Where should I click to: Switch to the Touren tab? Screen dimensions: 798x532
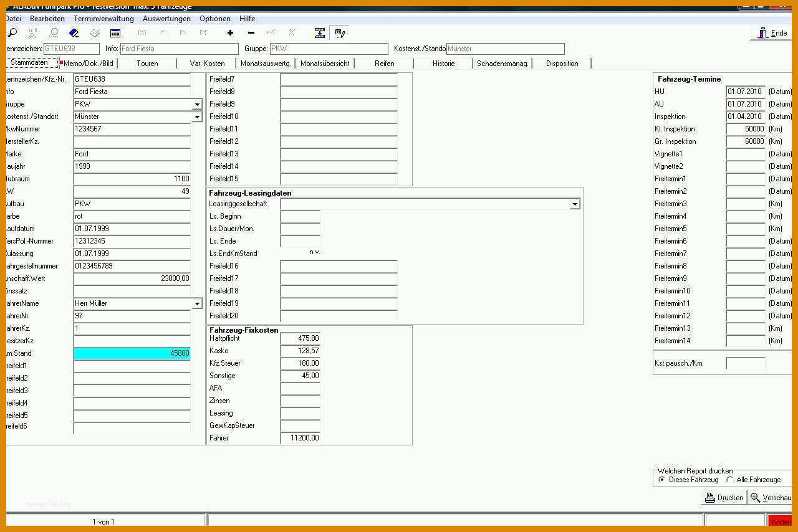(147, 64)
